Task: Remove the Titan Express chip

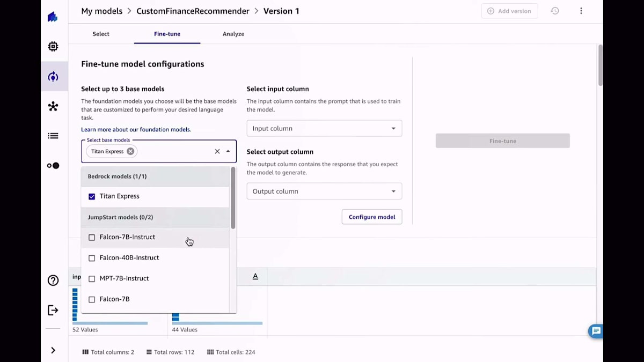Action: pos(130,151)
